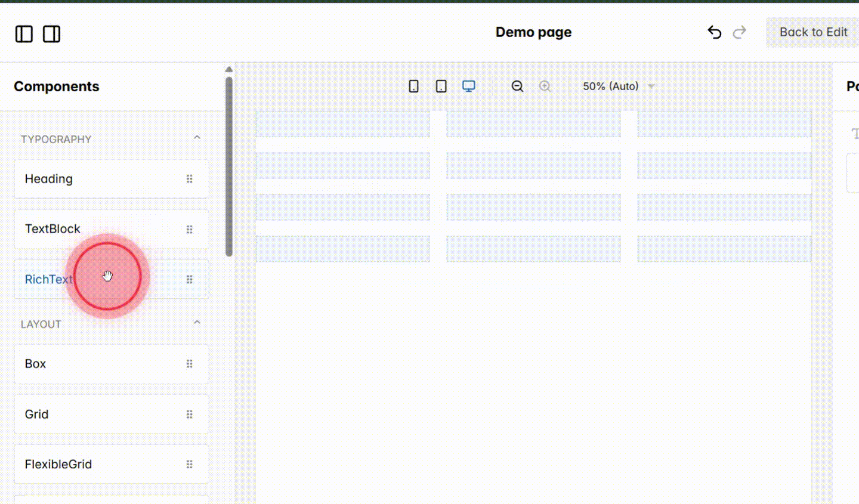Image resolution: width=859 pixels, height=504 pixels.
Task: Zoom in on the canvas
Action: pyautogui.click(x=545, y=86)
